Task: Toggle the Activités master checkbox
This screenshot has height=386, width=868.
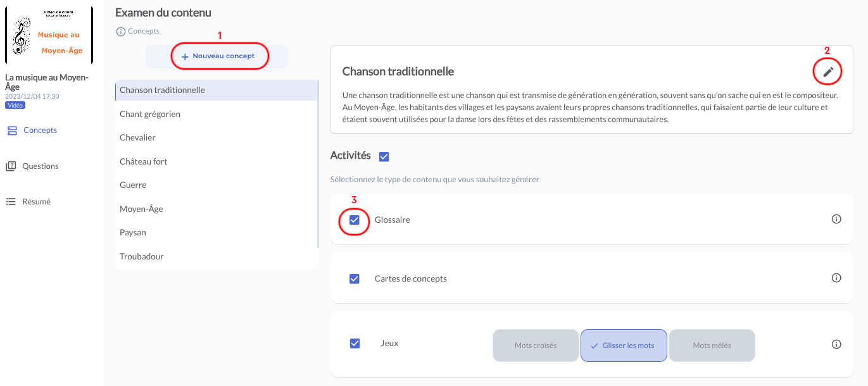Action: coord(384,156)
